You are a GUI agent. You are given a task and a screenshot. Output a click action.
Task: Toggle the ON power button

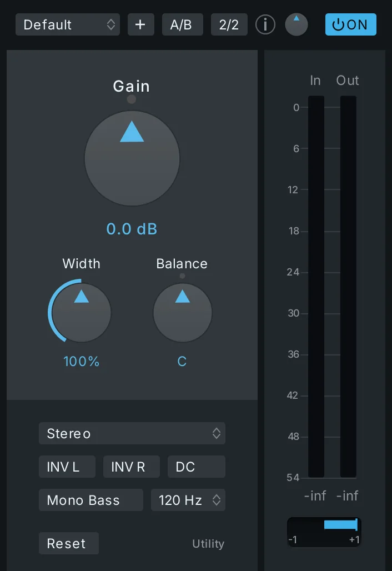point(350,24)
